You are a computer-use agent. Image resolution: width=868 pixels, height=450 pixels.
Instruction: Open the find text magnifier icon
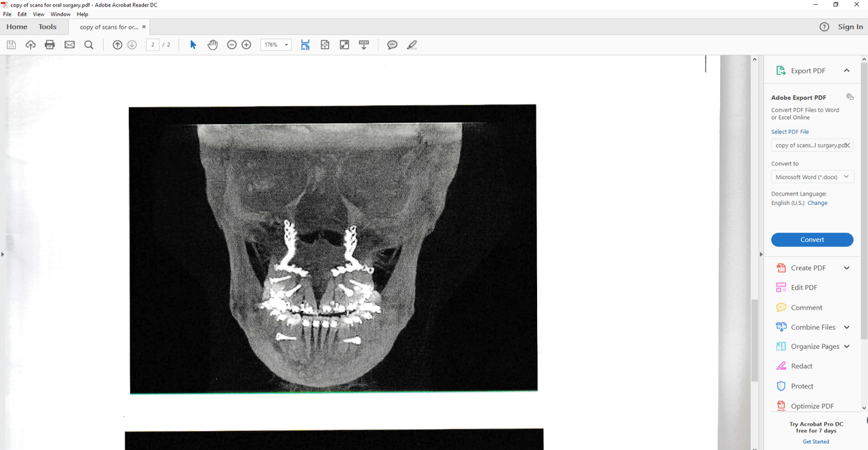89,45
